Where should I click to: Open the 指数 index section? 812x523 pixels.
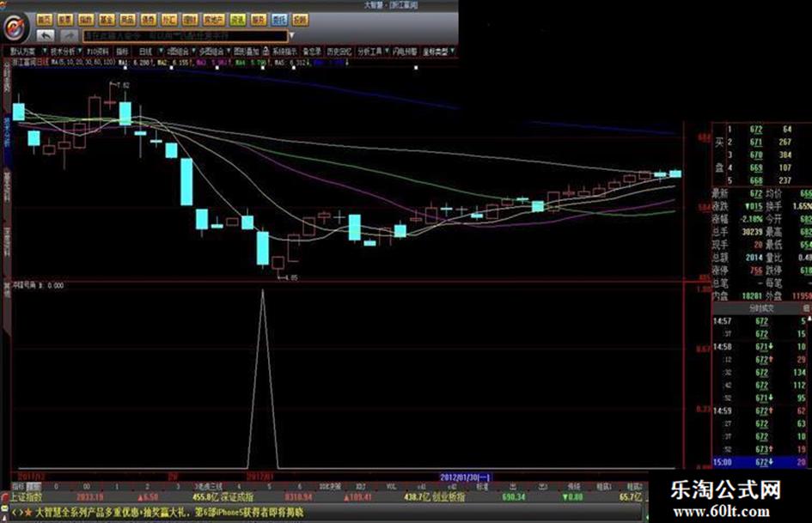86,21
